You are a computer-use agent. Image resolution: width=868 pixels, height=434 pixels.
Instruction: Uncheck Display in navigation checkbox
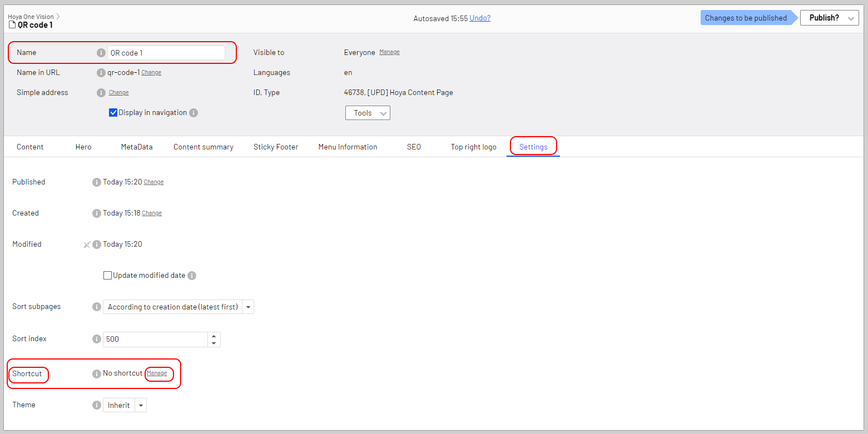(113, 113)
